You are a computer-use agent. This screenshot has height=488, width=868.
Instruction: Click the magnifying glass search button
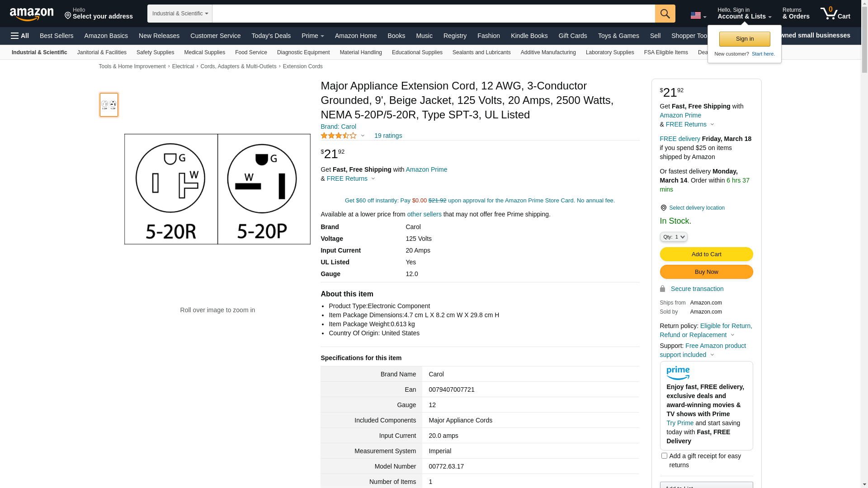tap(665, 14)
